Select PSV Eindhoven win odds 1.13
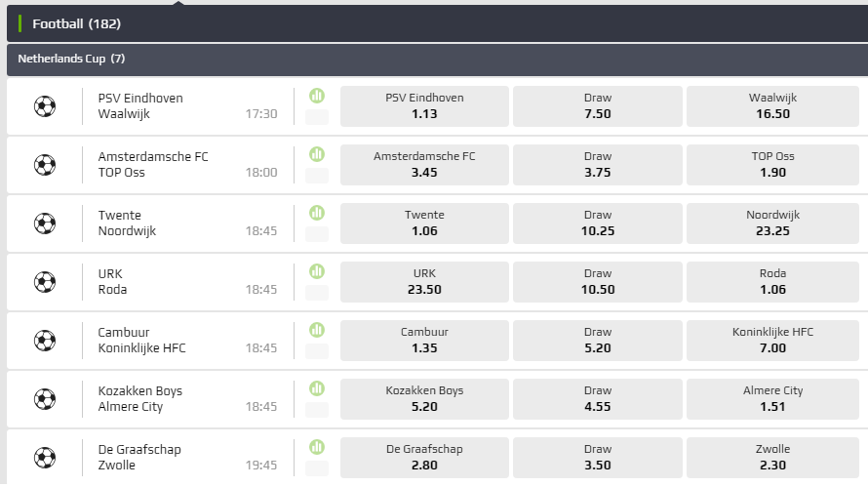Image resolution: width=868 pixels, height=487 pixels. click(x=424, y=105)
